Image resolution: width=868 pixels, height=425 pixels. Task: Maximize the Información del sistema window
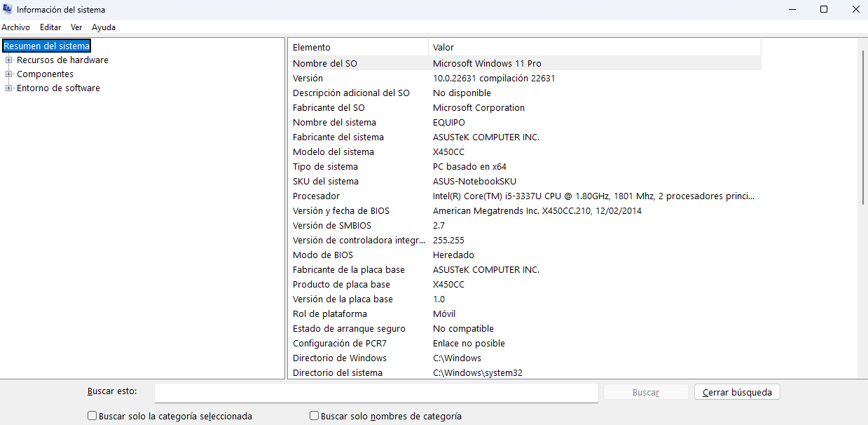point(824,9)
